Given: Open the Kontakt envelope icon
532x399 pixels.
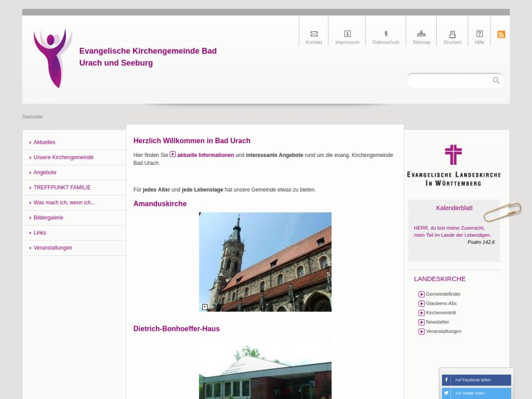Looking at the screenshot, I should pyautogui.click(x=314, y=34).
